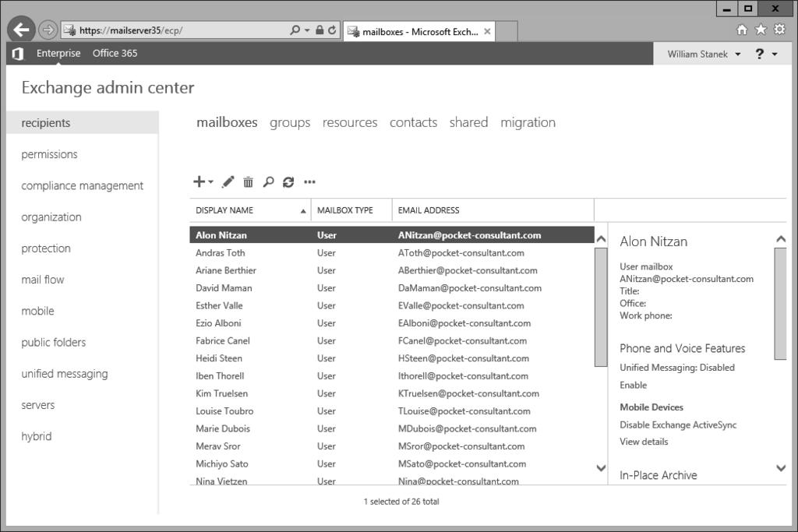
Task: Sort by Display Name column header
Action: [x=250, y=210]
